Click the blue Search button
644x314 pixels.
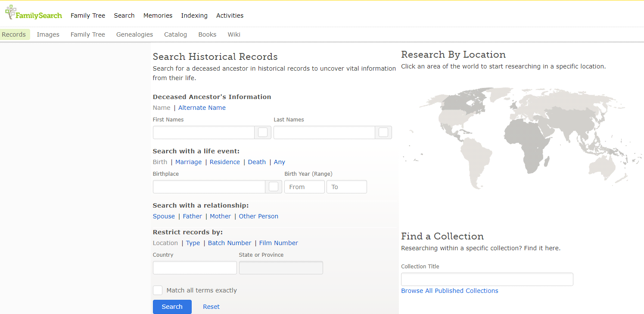click(172, 307)
